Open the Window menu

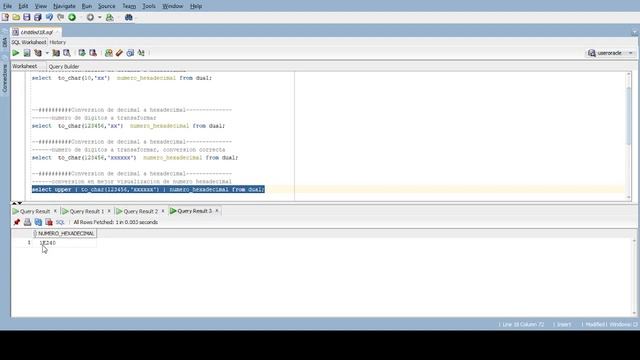click(x=172, y=6)
